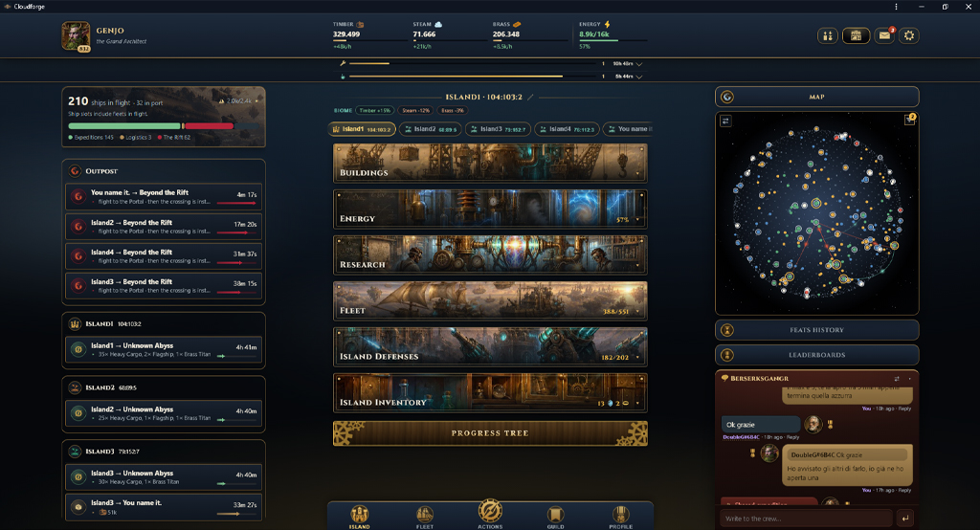Open the Berserksgangr chat dropdown arrow
The image size is (980, 530).
click(x=910, y=379)
